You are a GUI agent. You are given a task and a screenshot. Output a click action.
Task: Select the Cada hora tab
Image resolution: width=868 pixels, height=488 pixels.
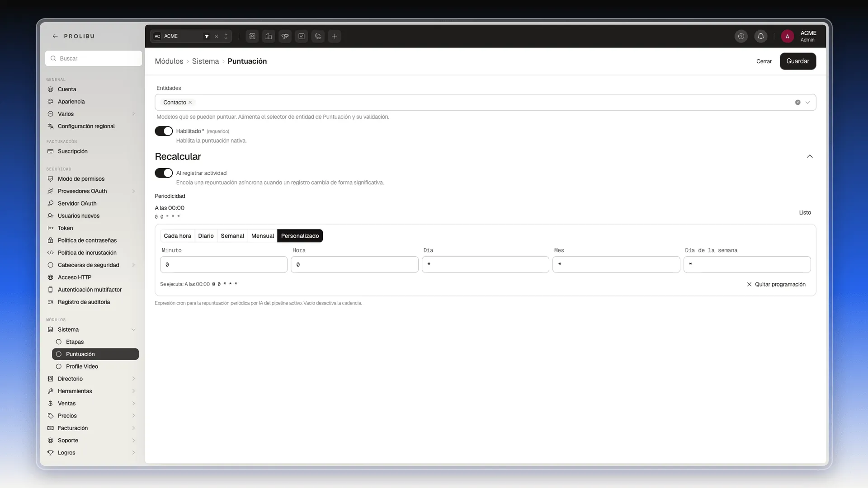(177, 236)
